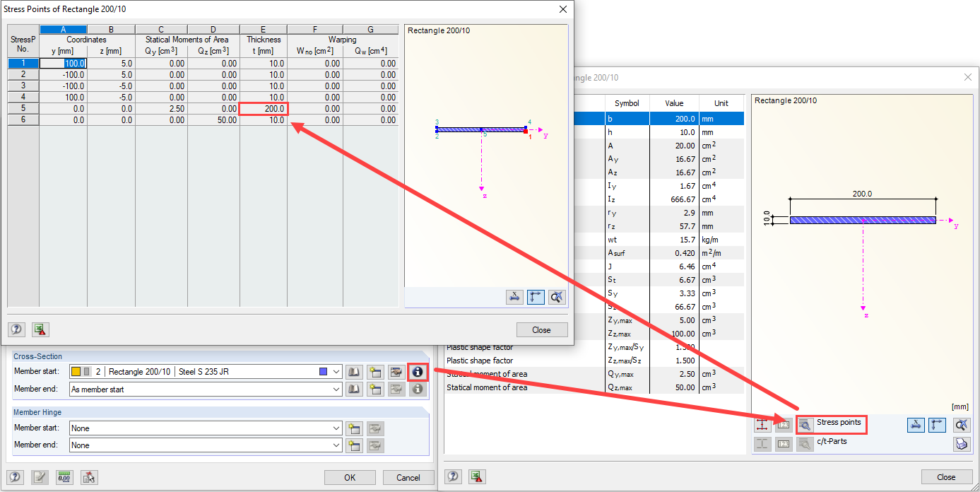Screen dimensions: 980x492
Task: Click c/t-Parts details magnifier icon
Action: click(x=805, y=443)
